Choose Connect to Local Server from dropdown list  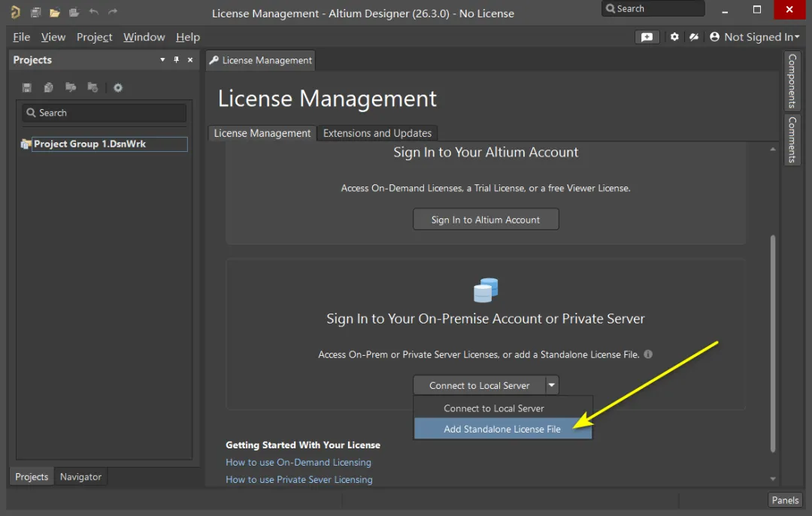(502, 408)
